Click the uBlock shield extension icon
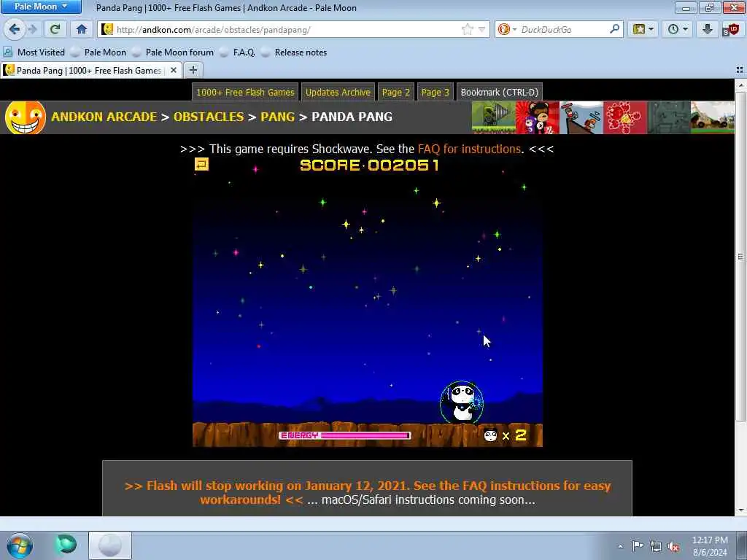The image size is (747, 560). [731, 29]
